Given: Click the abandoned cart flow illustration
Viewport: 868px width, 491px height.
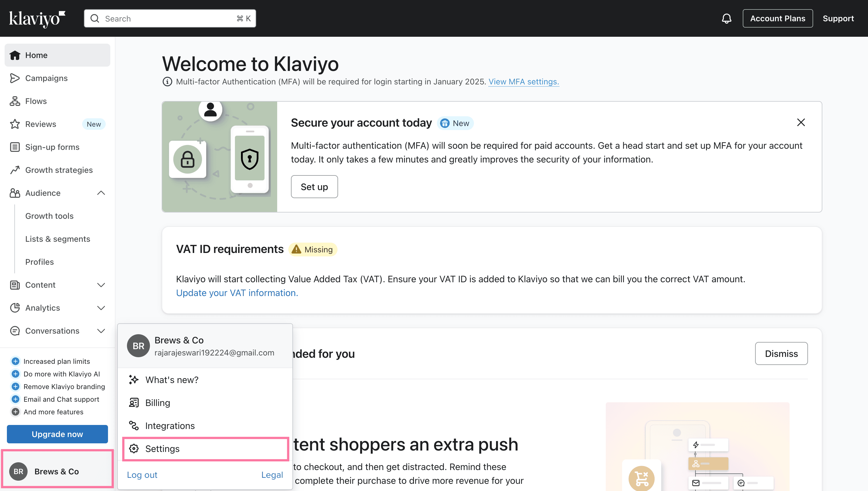Looking at the screenshot, I should pos(697,446).
